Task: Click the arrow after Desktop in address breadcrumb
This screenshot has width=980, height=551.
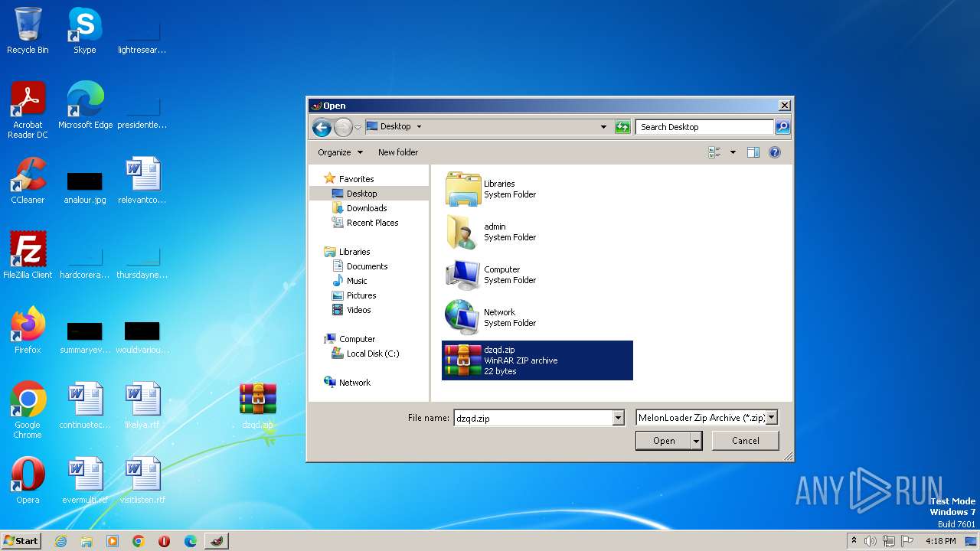Action: click(419, 127)
